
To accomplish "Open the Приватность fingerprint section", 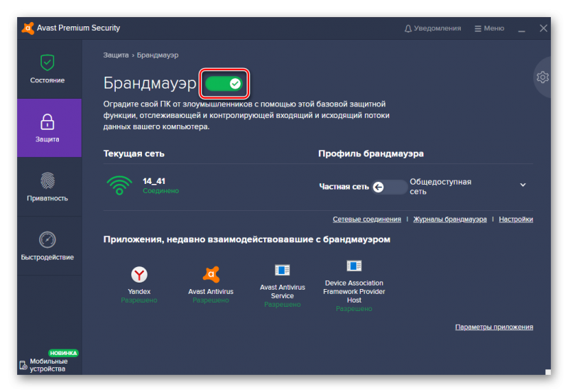I will coord(49,187).
